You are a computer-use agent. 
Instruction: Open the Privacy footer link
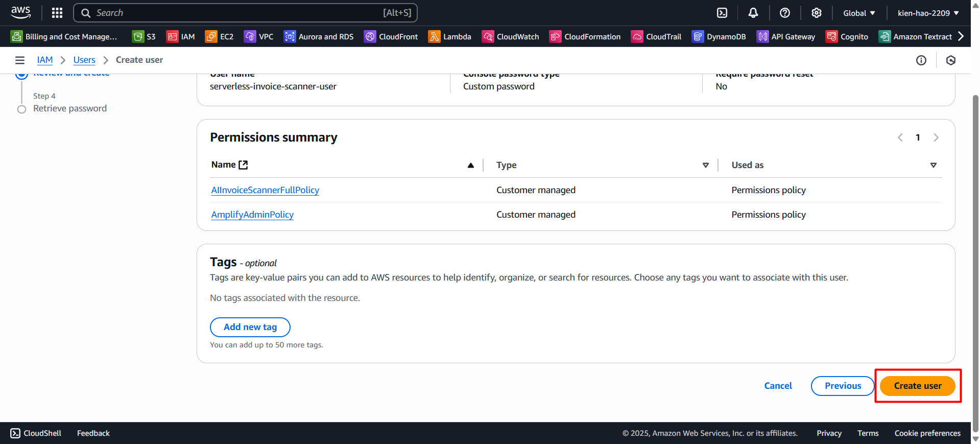[829, 433]
